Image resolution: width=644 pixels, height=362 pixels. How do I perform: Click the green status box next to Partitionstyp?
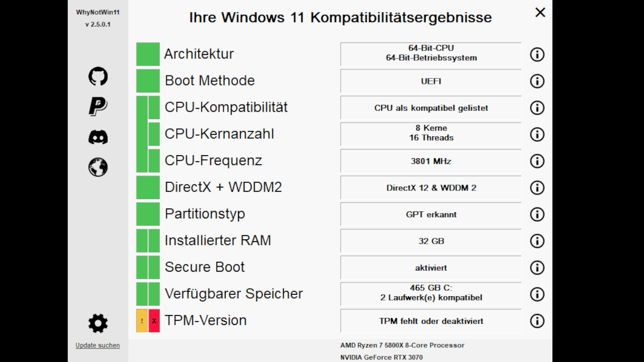(148, 214)
